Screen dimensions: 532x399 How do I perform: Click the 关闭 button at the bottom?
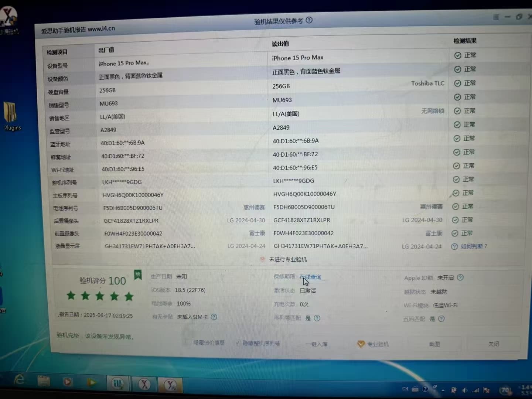pyautogui.click(x=494, y=344)
